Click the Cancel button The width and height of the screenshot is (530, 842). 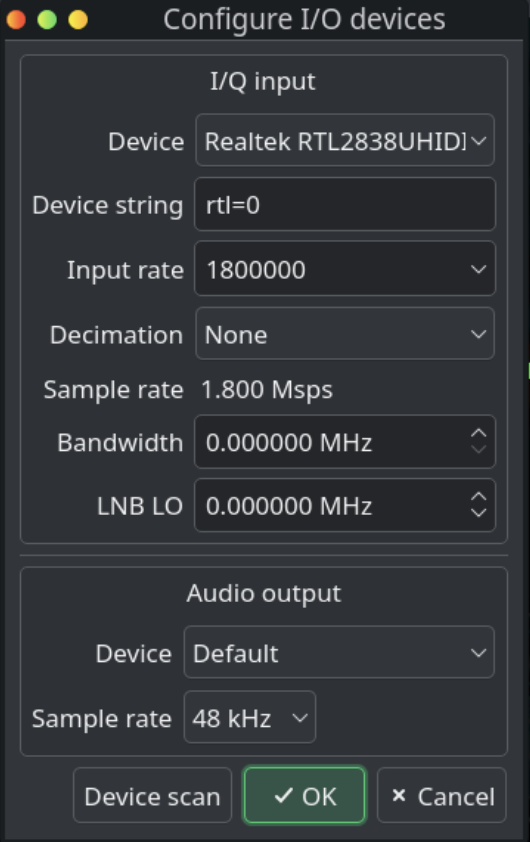(442, 796)
